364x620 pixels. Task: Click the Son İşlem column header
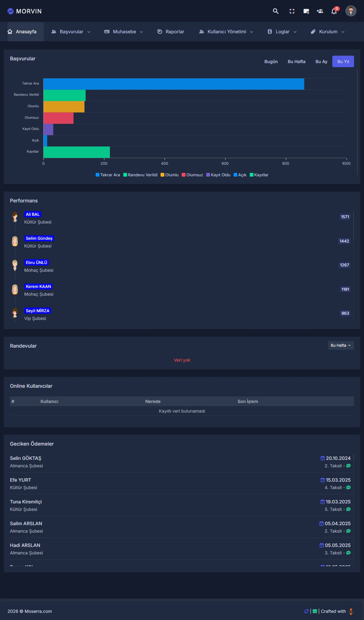tap(248, 401)
